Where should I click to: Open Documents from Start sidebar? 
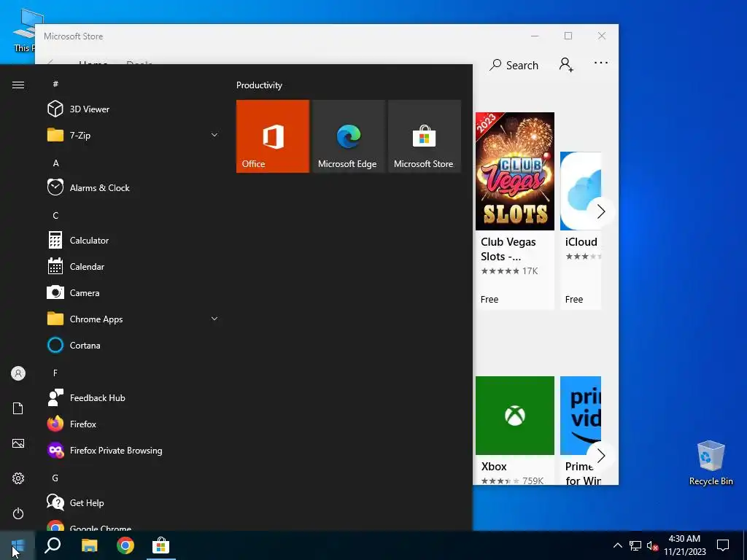18,408
